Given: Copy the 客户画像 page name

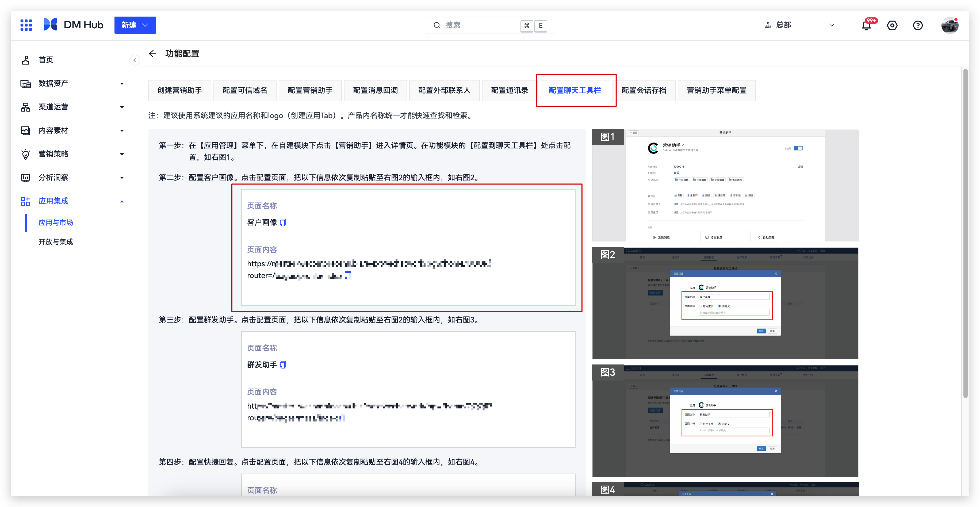Looking at the screenshot, I should tap(283, 222).
